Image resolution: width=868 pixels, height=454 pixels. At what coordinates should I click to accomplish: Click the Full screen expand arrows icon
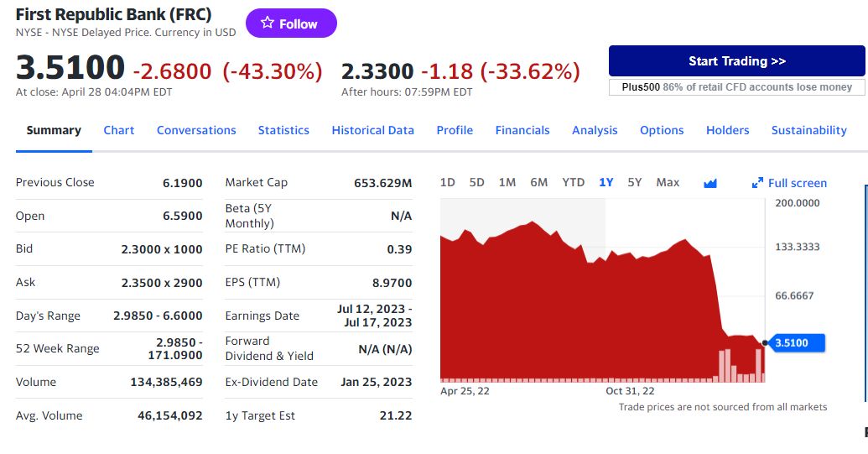[757, 183]
